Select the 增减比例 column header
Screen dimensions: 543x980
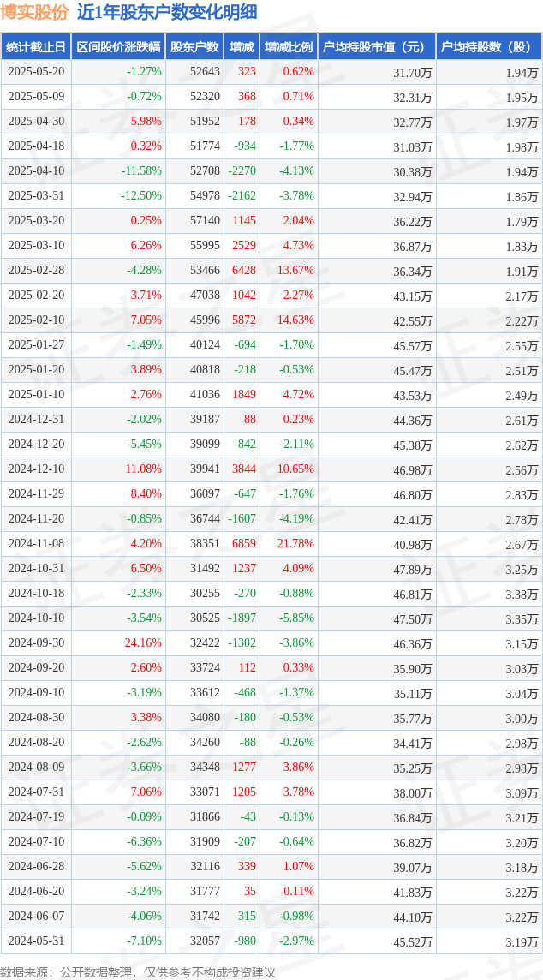(289, 47)
